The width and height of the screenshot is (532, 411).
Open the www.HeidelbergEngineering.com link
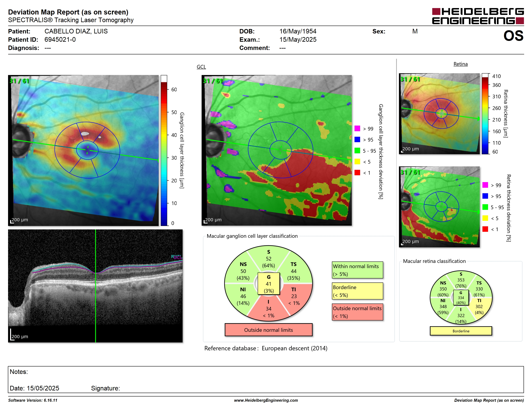[x=266, y=400]
